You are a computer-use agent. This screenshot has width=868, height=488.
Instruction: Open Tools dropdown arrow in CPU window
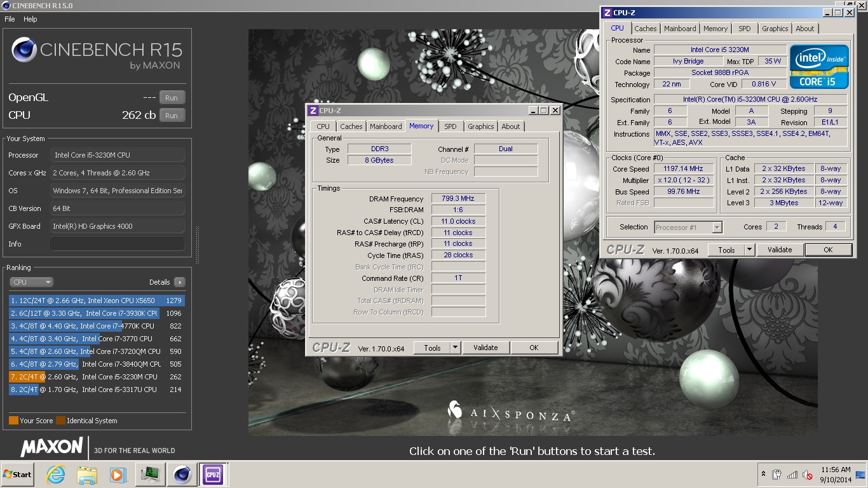click(749, 250)
